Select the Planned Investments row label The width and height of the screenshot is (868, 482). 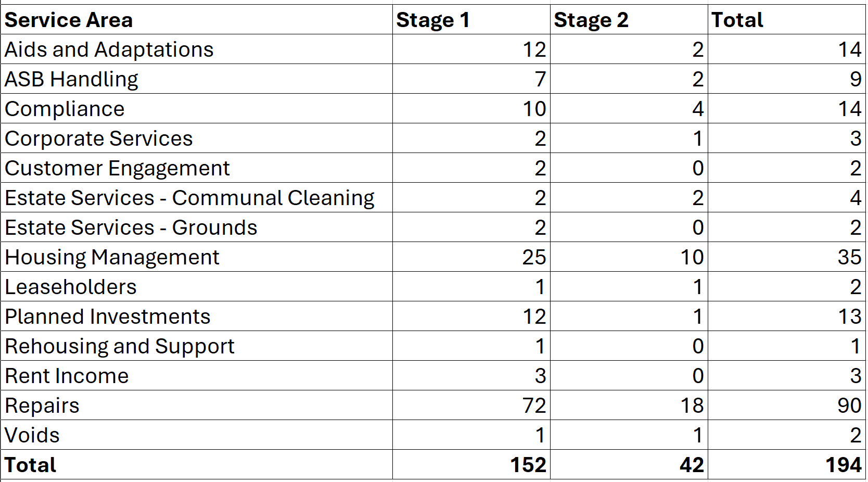[x=108, y=317]
